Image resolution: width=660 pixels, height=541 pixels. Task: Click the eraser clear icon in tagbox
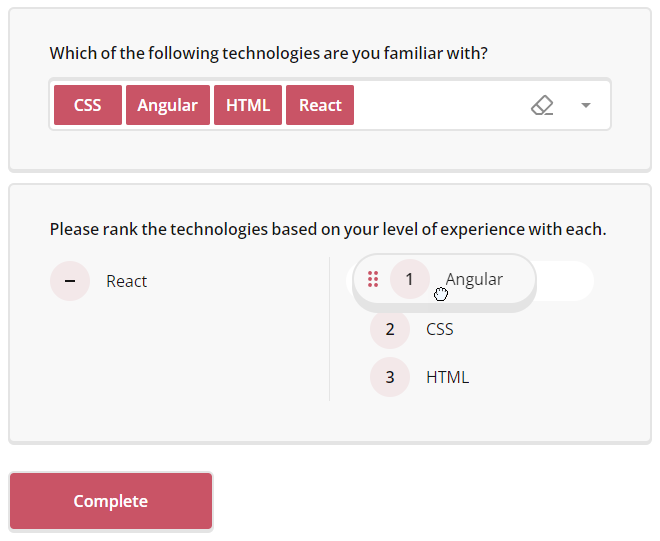[542, 105]
